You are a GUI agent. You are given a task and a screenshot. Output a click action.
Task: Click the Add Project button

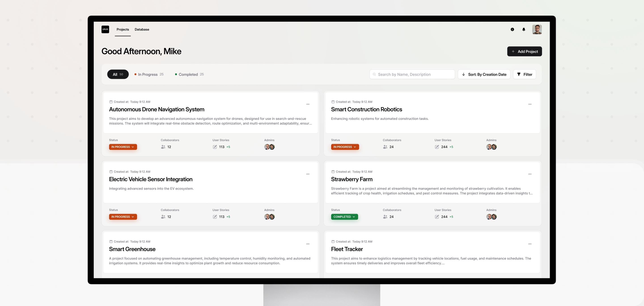pos(525,51)
